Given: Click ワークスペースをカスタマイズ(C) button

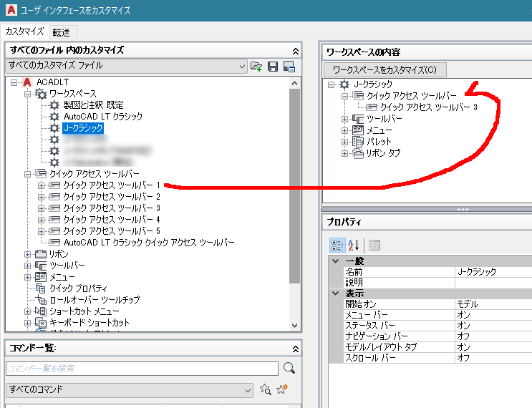Looking at the screenshot, I should click(x=385, y=70).
